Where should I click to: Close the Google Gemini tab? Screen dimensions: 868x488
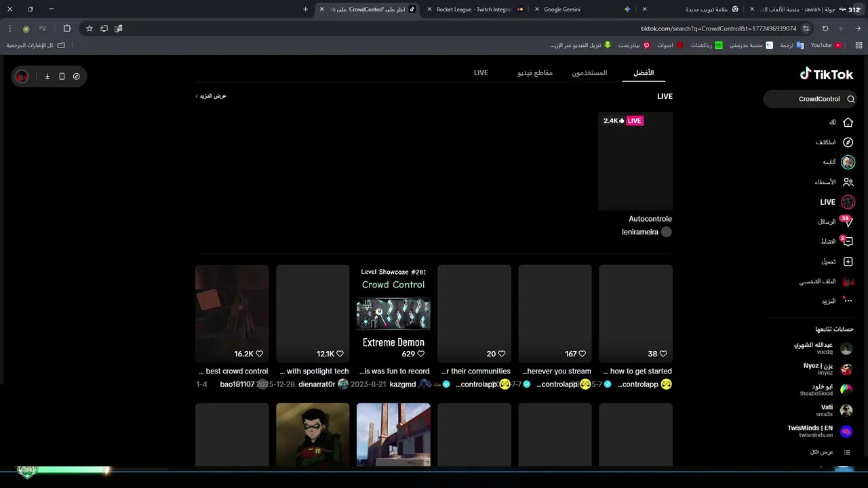[x=537, y=9]
